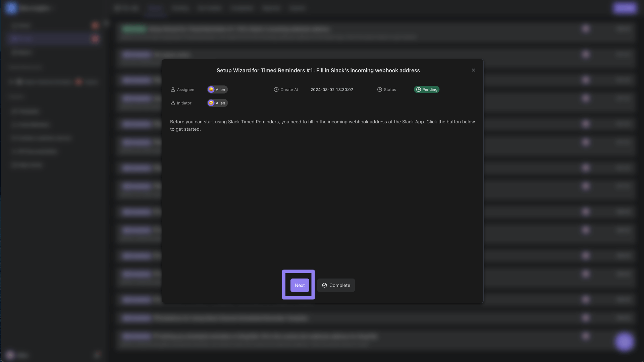Click the close X icon on dialog
This screenshot has height=362, width=644.
(474, 70)
